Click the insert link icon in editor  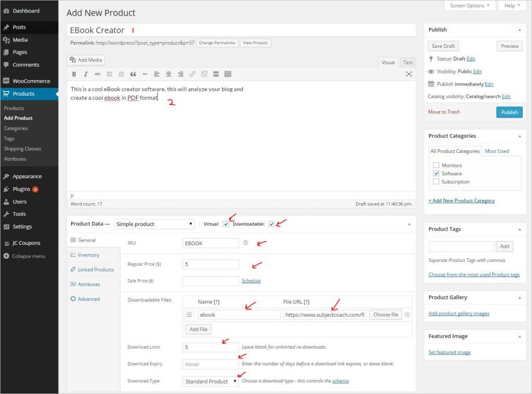192,74
